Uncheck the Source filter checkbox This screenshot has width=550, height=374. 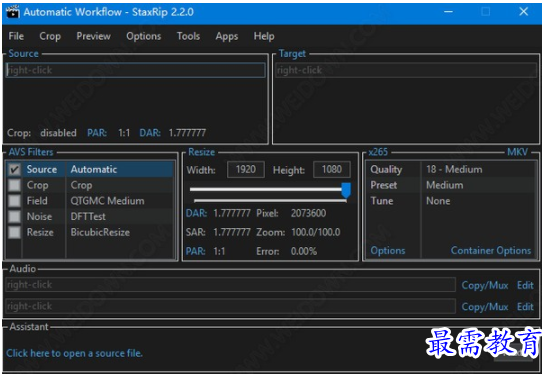(x=14, y=169)
